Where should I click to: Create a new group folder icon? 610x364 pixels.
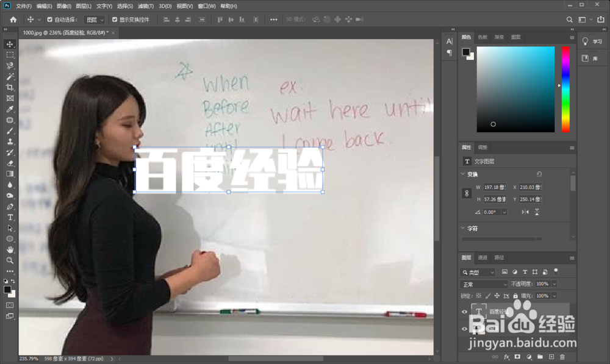tap(540, 357)
